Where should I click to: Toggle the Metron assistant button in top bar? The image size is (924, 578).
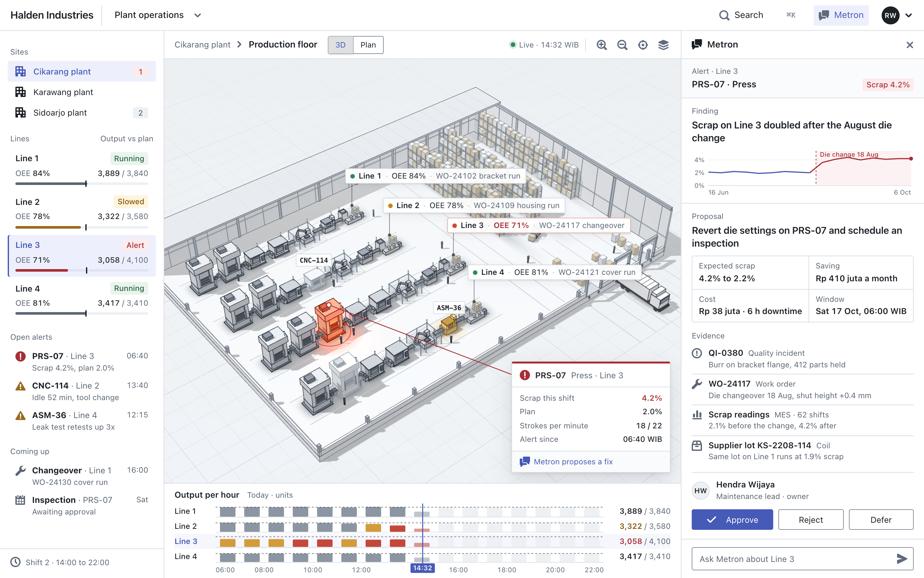(841, 15)
